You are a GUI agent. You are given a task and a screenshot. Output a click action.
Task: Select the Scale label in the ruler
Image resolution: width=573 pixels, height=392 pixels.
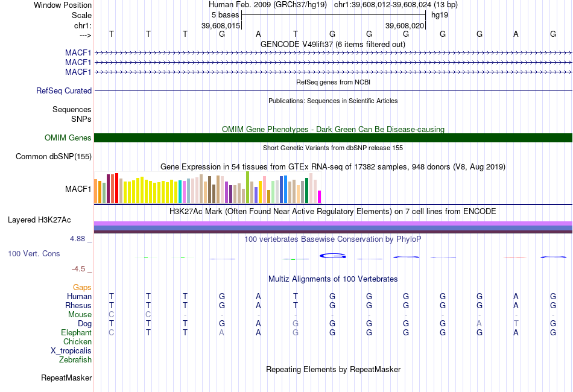[81, 15]
